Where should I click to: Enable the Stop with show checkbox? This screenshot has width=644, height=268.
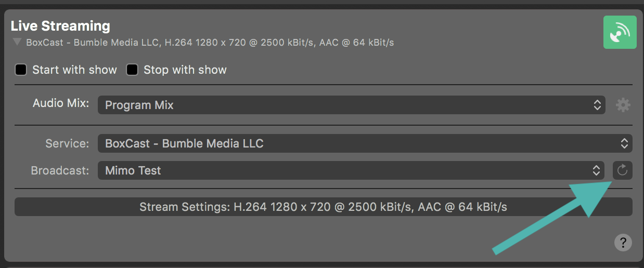132,70
